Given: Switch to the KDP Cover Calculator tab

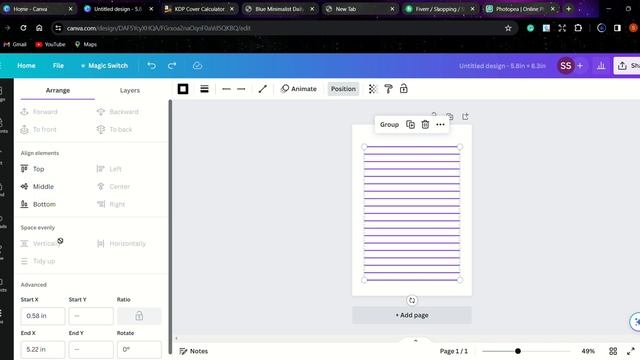Looking at the screenshot, I should click(x=200, y=9).
